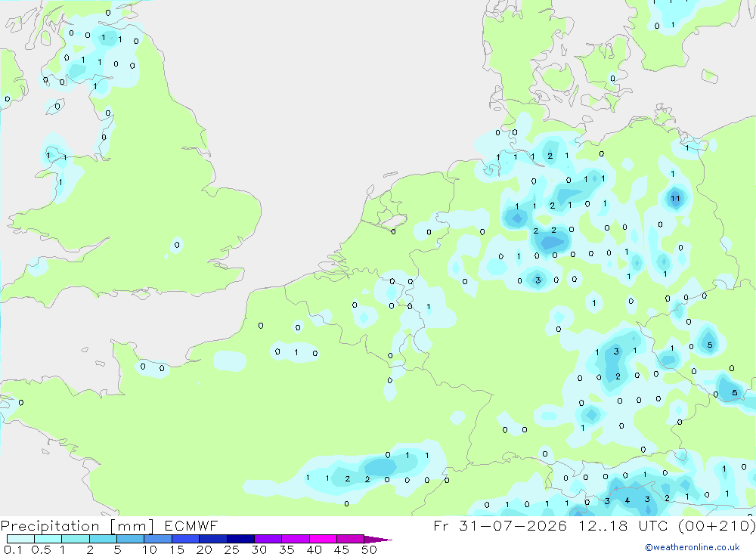
Task: Click the forecast date 'Fr 31-07-2026'
Action: coord(500,525)
